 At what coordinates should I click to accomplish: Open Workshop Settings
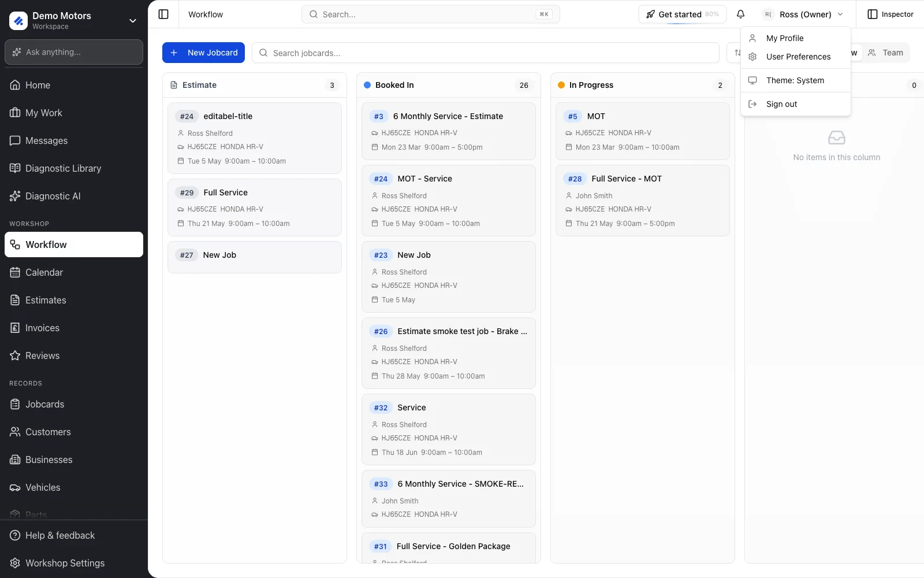[74, 563]
